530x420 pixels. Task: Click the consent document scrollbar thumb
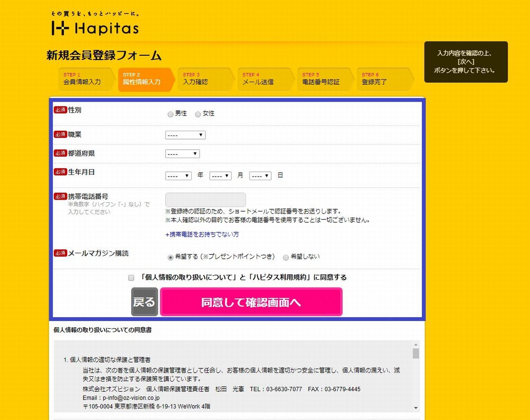(416, 353)
